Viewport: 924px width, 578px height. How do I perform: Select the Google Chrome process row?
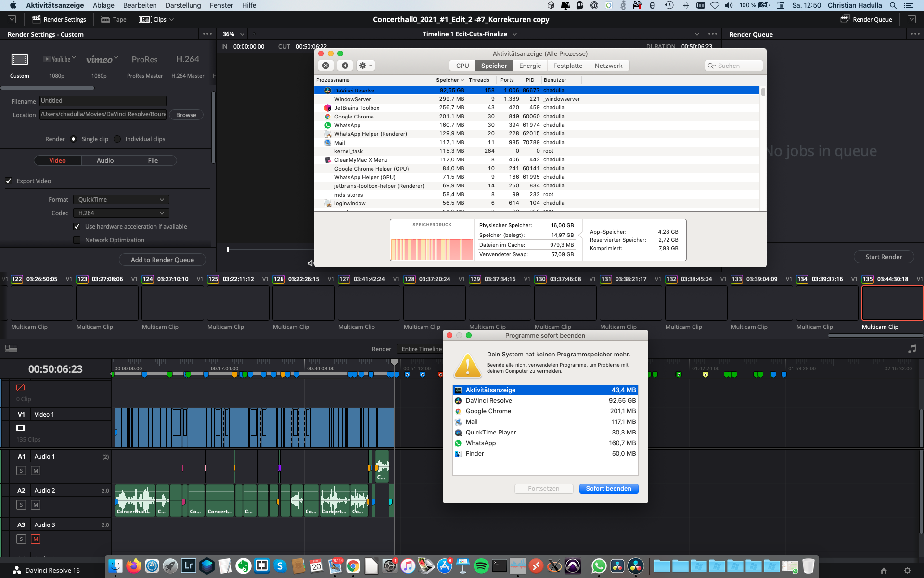tap(537, 117)
